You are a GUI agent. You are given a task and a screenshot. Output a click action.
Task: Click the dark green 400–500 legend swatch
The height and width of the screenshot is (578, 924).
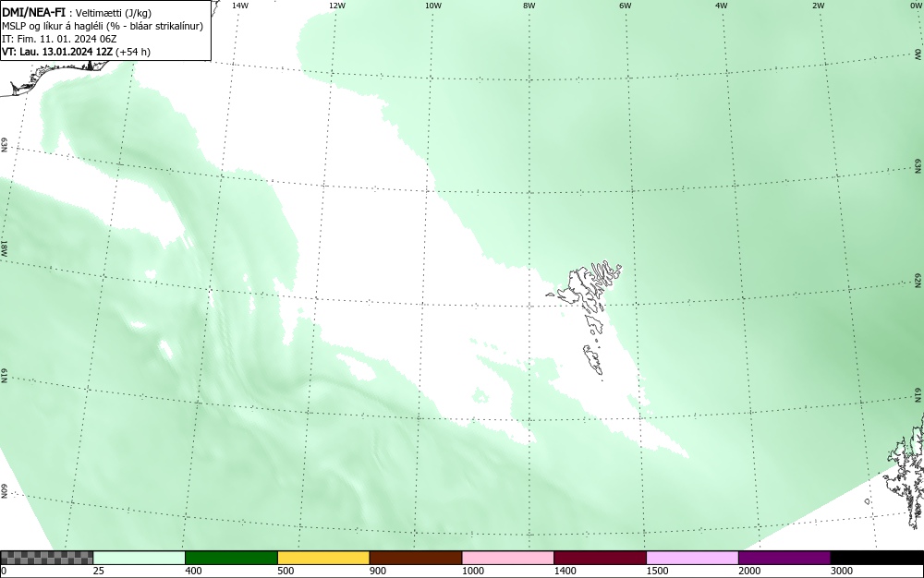point(231,558)
